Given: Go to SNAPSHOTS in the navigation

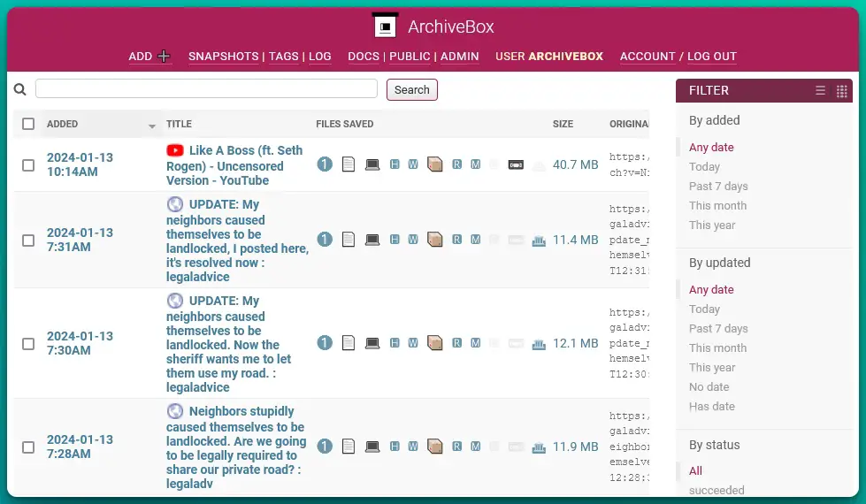Looking at the screenshot, I should pyautogui.click(x=223, y=57).
